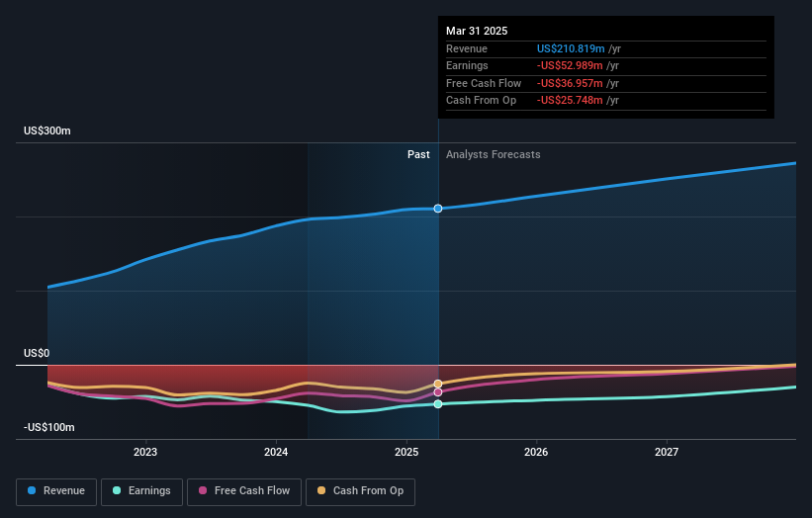The height and width of the screenshot is (518, 812).
Task: Click the -US$36.957m free cash flow value
Action: click(x=570, y=83)
